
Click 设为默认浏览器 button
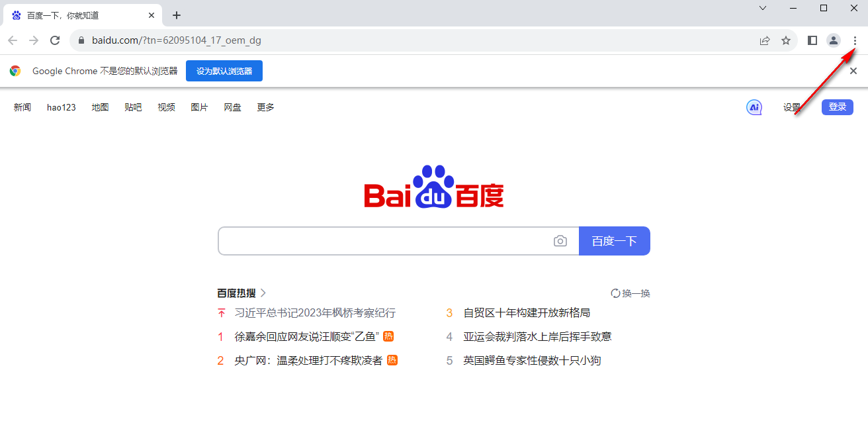(224, 71)
